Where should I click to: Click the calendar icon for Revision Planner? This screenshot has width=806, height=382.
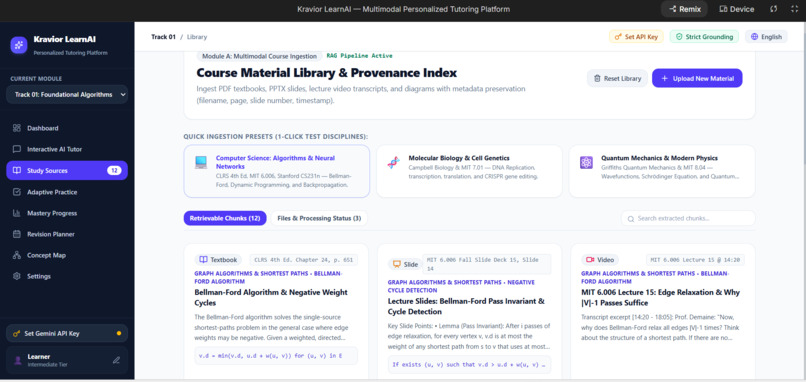pos(16,234)
